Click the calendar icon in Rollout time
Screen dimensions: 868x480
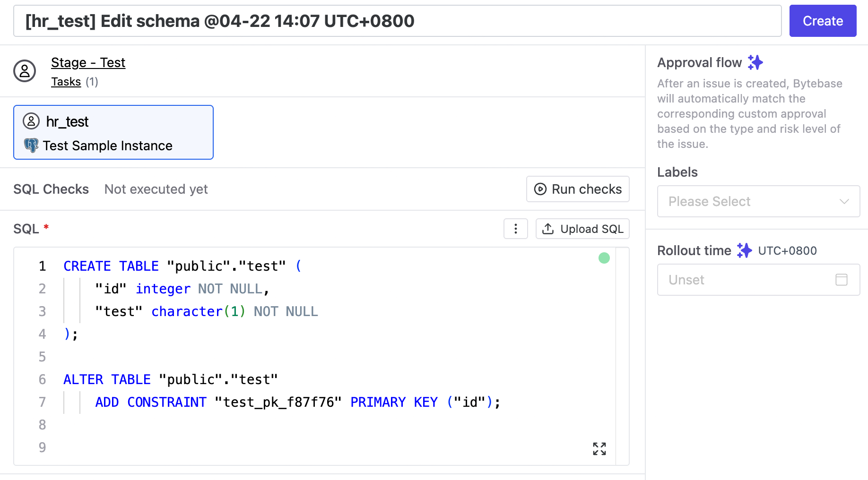coord(842,280)
